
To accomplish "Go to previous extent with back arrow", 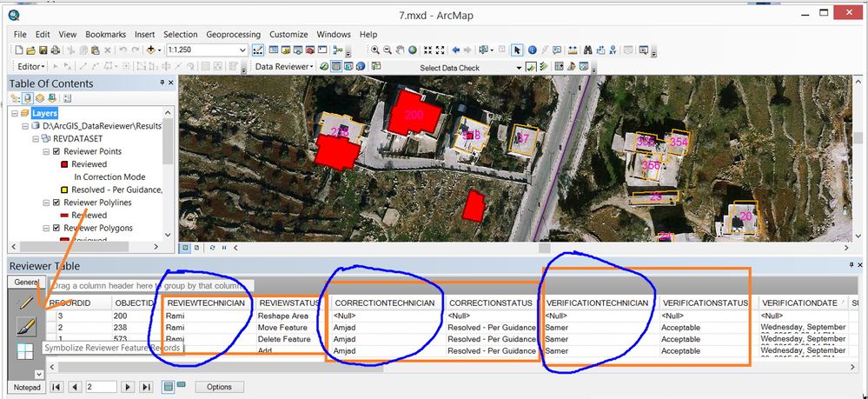I will 455,50.
